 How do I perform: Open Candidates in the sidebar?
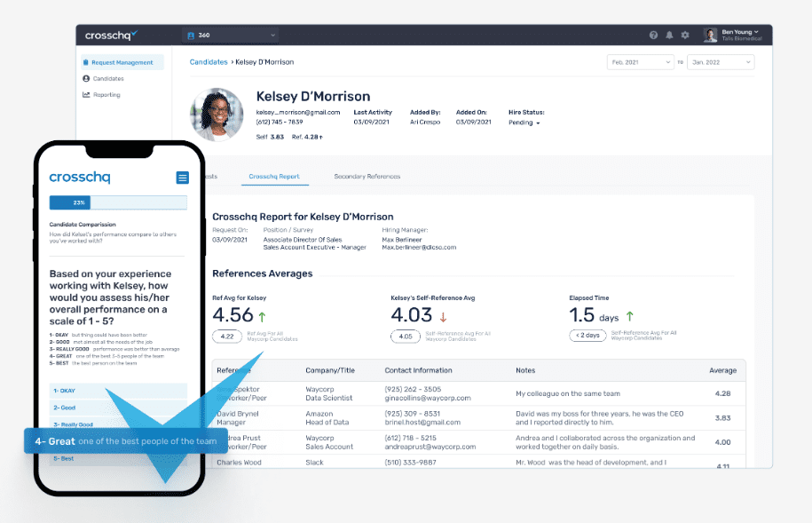point(108,79)
